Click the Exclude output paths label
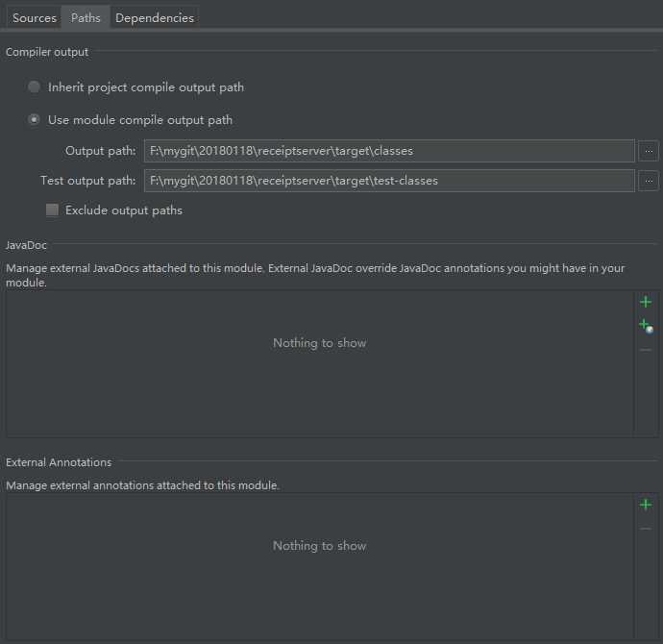The height and width of the screenshot is (644, 663). 124,211
